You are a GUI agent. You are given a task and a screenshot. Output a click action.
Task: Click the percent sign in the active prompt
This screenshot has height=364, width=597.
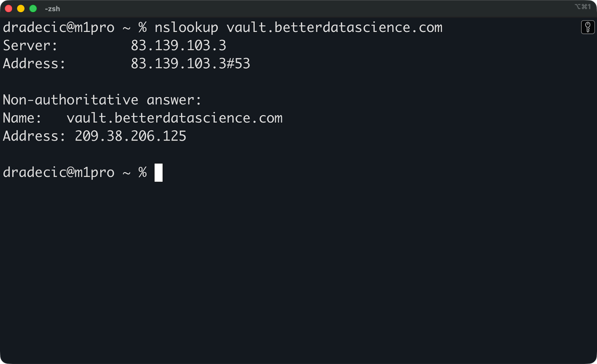coord(142,172)
